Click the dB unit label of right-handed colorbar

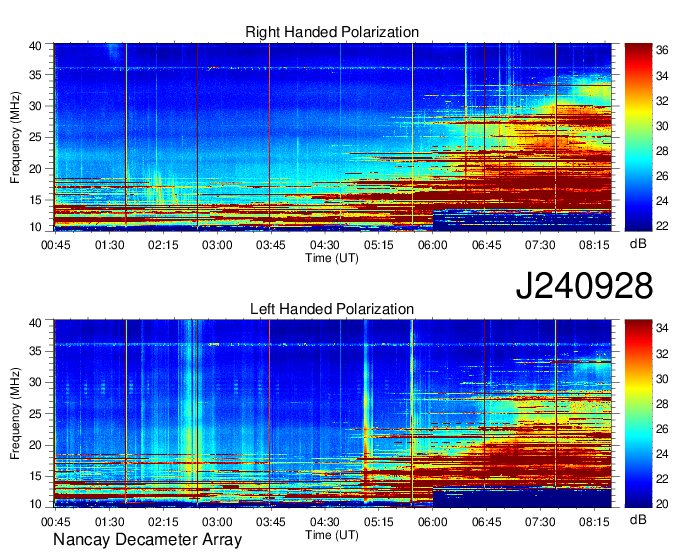[x=638, y=243]
